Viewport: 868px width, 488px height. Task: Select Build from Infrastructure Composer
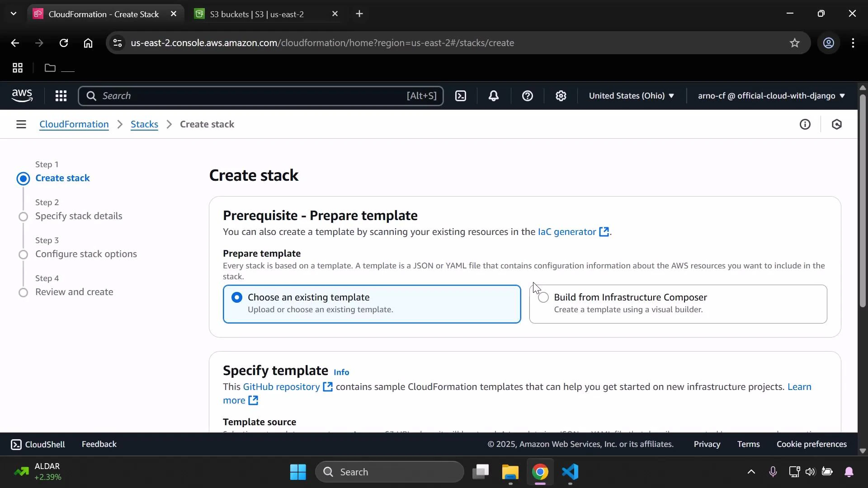point(543,297)
